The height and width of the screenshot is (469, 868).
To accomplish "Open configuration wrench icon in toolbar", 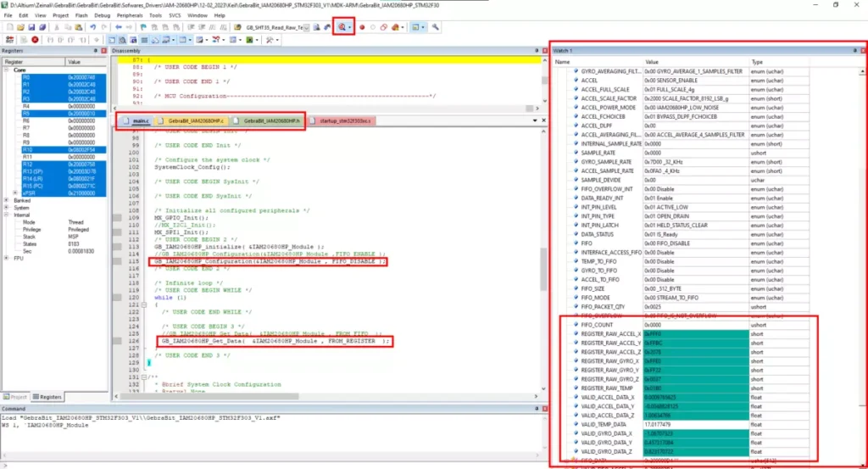I will pos(435,27).
